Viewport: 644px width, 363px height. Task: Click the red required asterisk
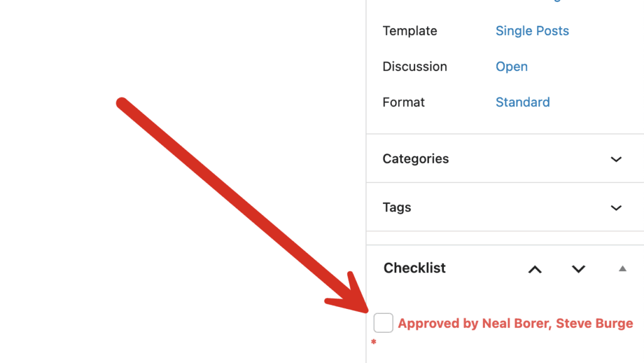coord(374,342)
